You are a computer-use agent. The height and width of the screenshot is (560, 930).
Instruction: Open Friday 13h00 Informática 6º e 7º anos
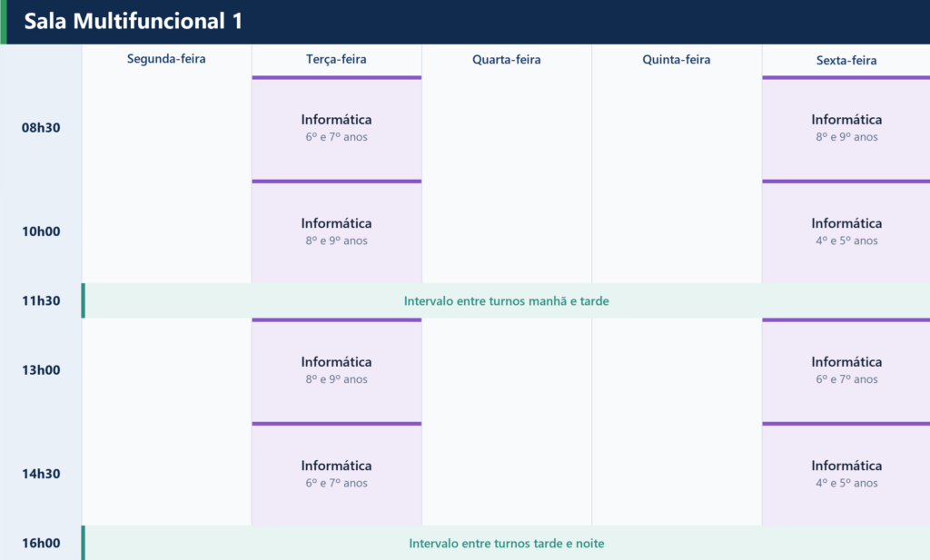(846, 369)
